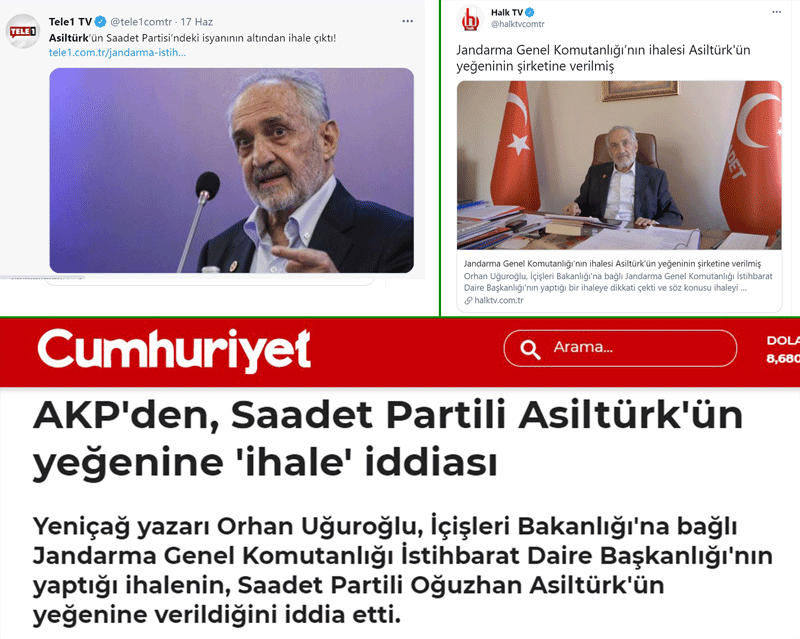800x639 pixels.
Task: Open the Asiltürk photo in Tele1 tweet
Action: 232,170
